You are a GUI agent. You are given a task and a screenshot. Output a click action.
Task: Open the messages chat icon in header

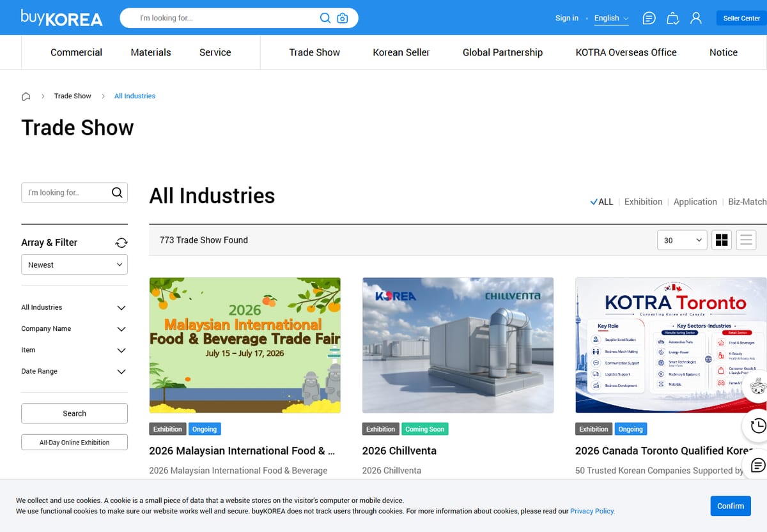(649, 19)
